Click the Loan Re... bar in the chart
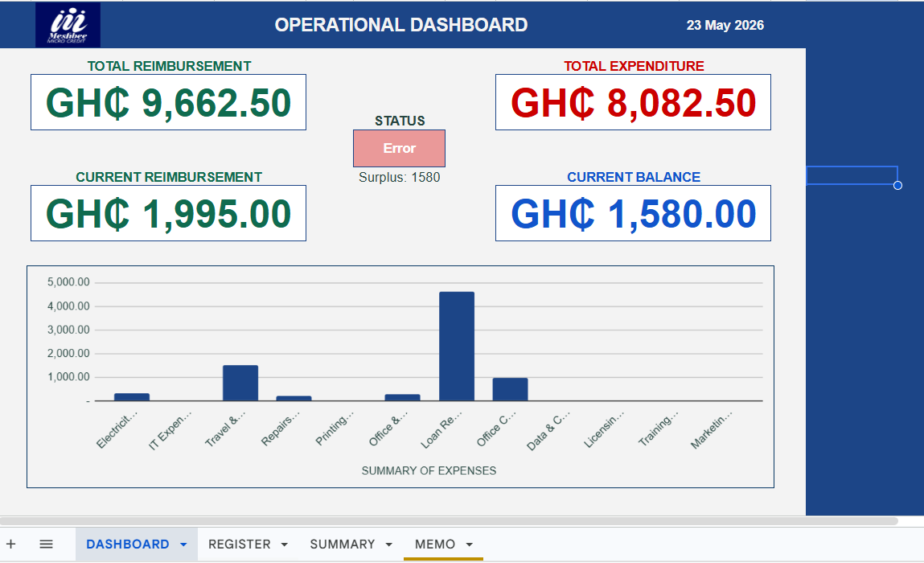The width and height of the screenshot is (924, 563). coord(457,347)
